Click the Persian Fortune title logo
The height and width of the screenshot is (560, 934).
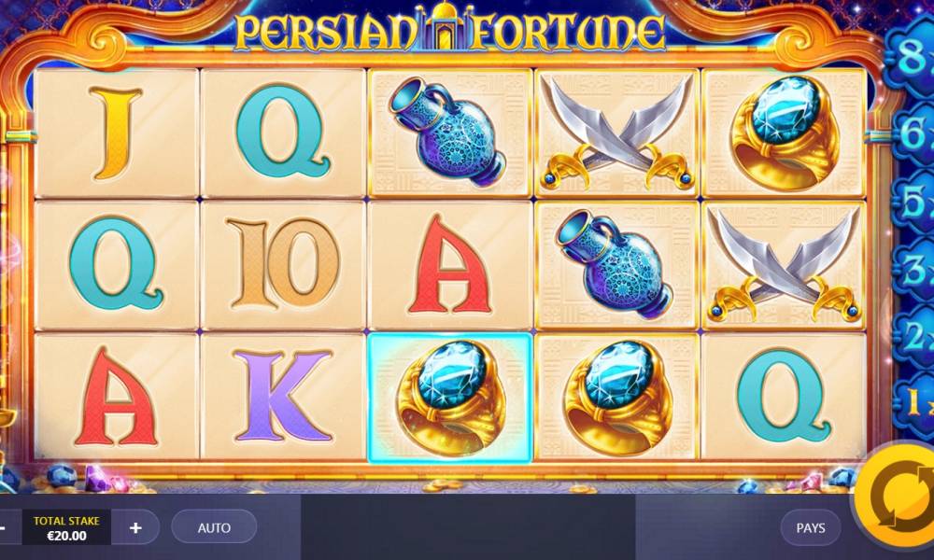pyautogui.click(x=450, y=30)
